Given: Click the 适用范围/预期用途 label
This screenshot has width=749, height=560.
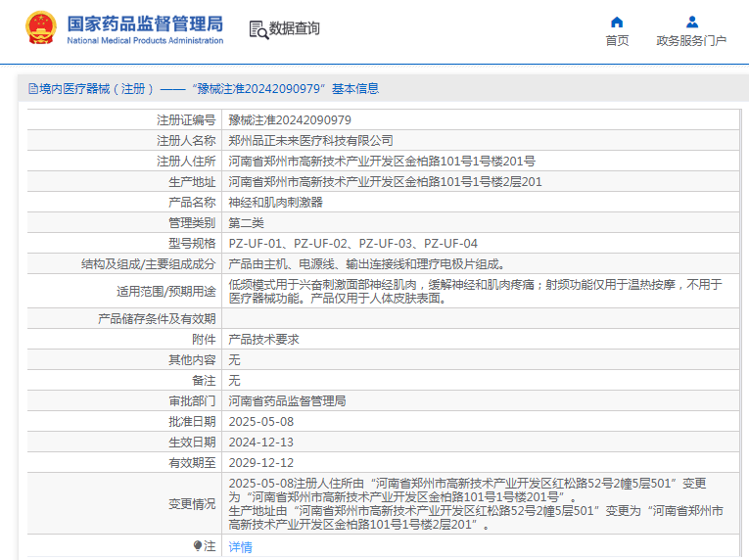Looking at the screenshot, I should (166, 292).
